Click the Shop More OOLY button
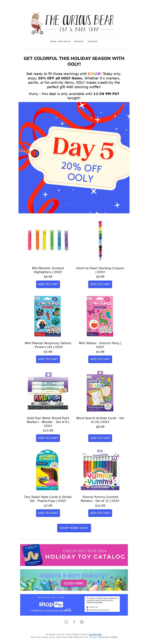The width and height of the screenshot is (148, 644). pyautogui.click(x=74, y=528)
